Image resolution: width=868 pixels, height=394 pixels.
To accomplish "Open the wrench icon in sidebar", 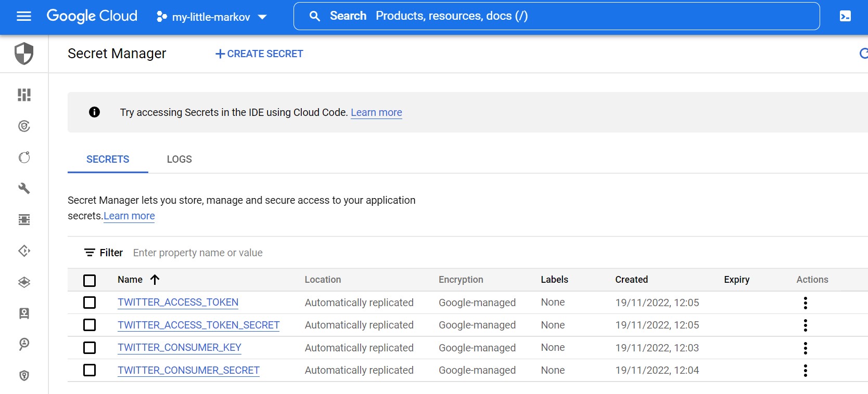I will tap(24, 188).
